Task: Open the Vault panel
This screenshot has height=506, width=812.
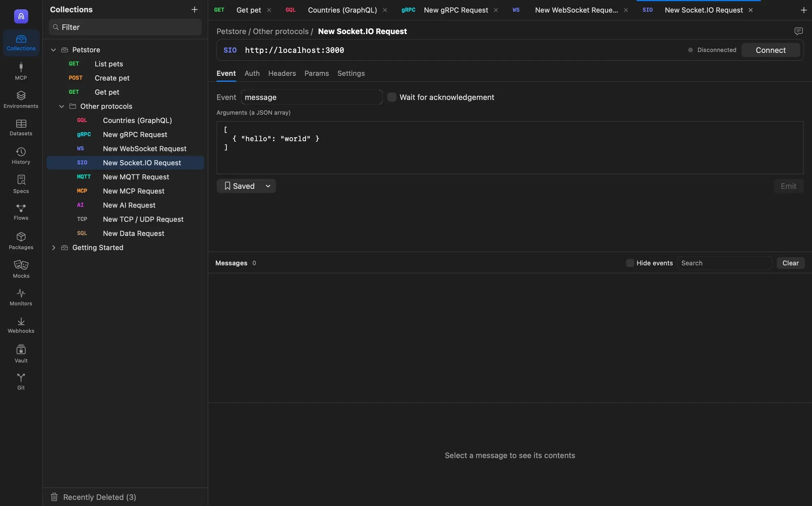Action: 21,354
